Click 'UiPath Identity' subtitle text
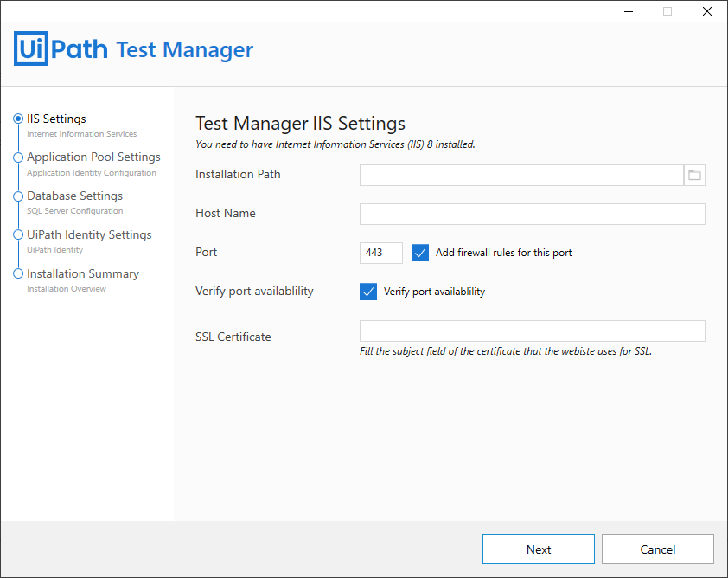Image resolution: width=728 pixels, height=578 pixels. (x=54, y=250)
